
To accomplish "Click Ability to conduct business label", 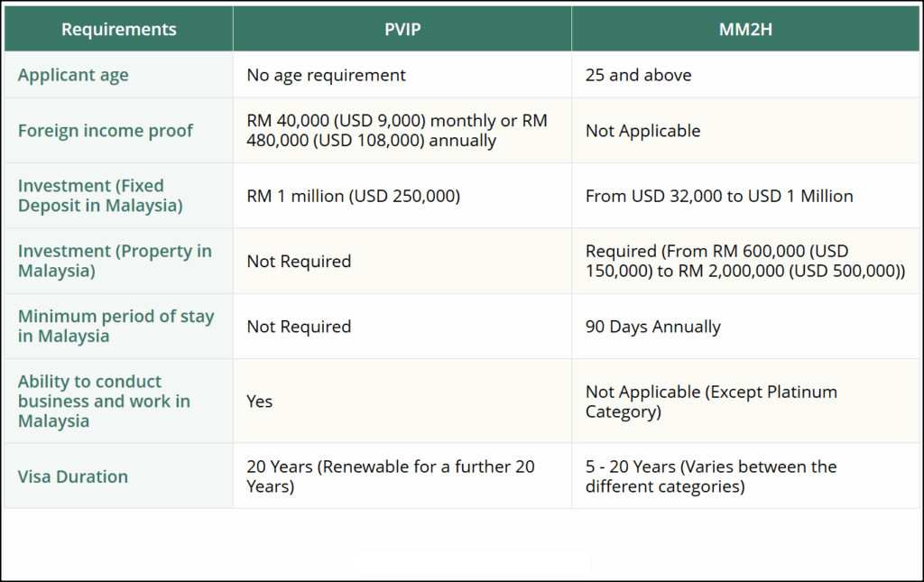I will [105, 402].
